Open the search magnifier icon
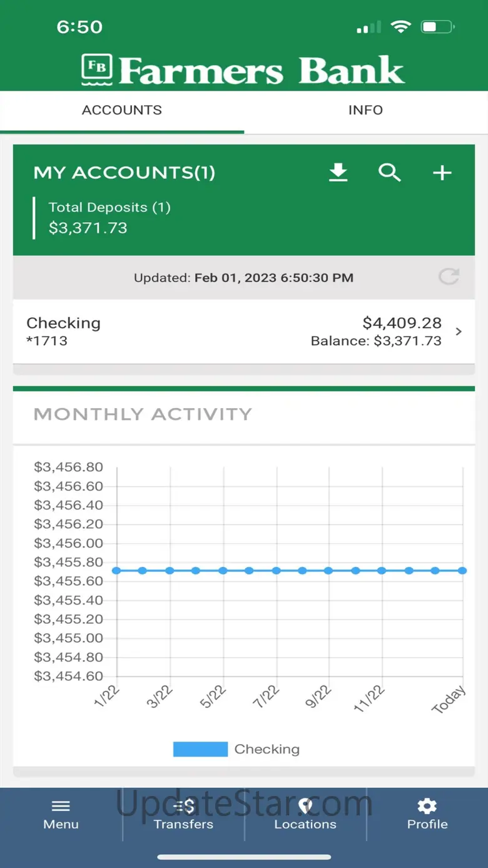 [x=389, y=172]
